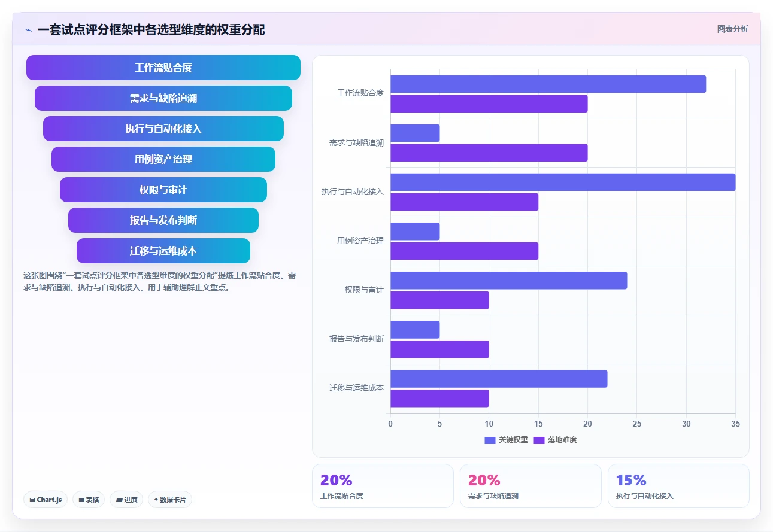773x532 pixels.
Task: Click the 工作流贴合度 y-axis label
Action: [x=360, y=93]
